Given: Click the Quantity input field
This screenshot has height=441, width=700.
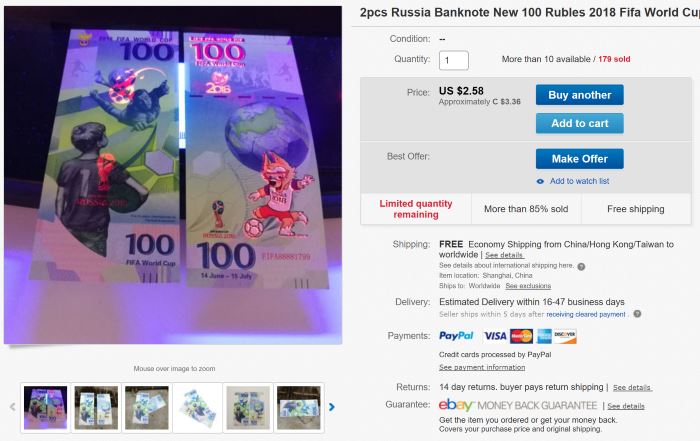Looking at the screenshot, I should (454, 60).
